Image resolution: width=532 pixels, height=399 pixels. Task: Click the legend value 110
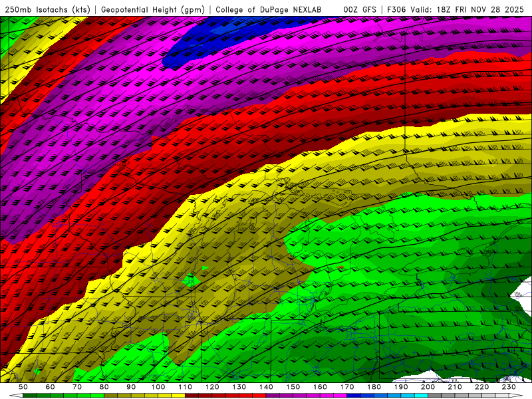click(x=186, y=387)
